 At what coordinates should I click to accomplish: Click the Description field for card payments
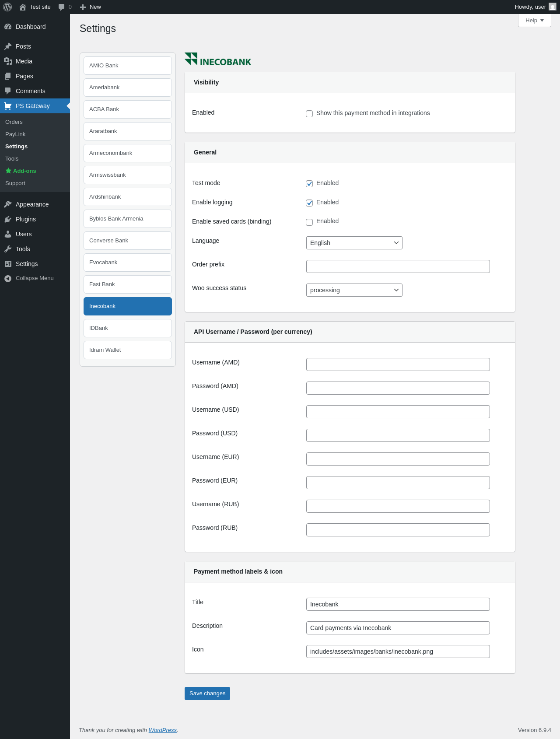coord(398,628)
